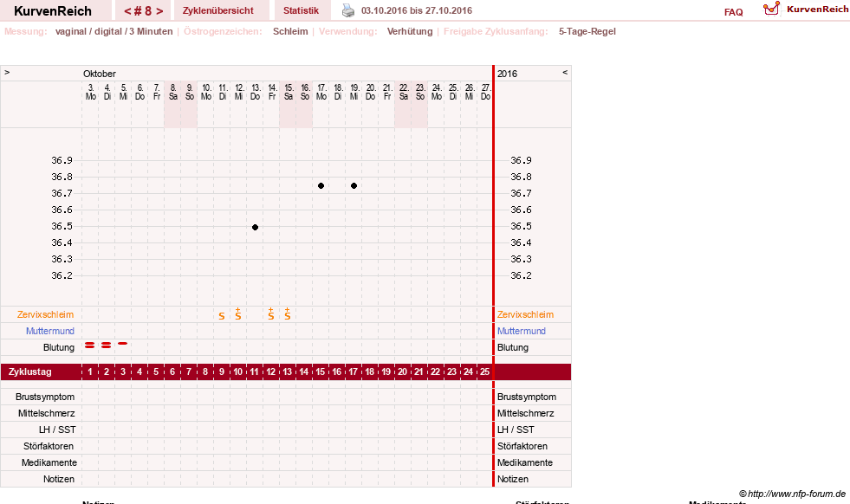Screen dimensions: 850x504
Task: Click cervical mucus S+ symbol on cycle day 10
Action: click(238, 313)
